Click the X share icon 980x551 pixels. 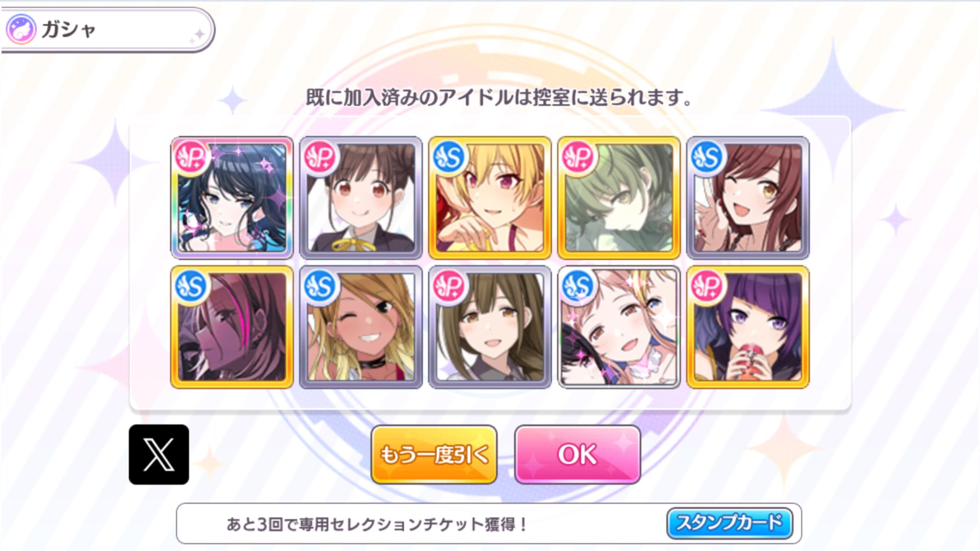tap(159, 455)
